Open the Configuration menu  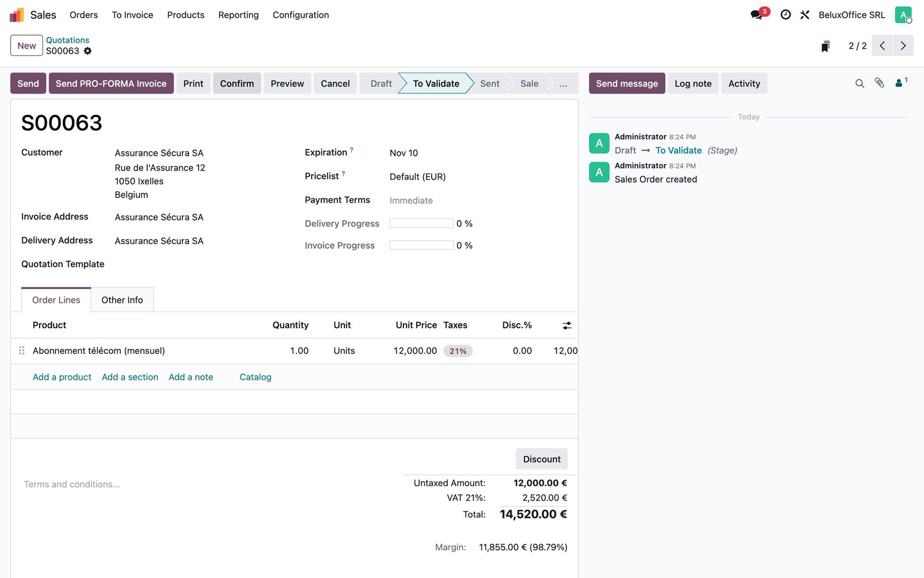[301, 15]
